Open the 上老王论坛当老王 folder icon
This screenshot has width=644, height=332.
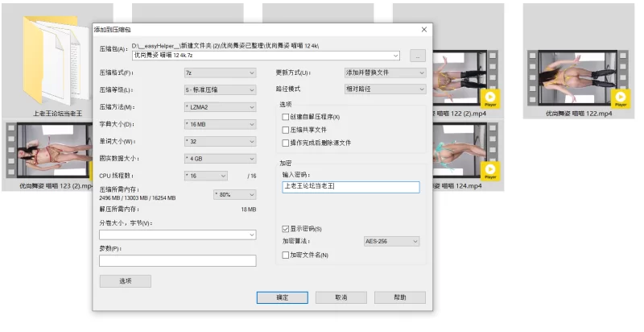(55, 60)
